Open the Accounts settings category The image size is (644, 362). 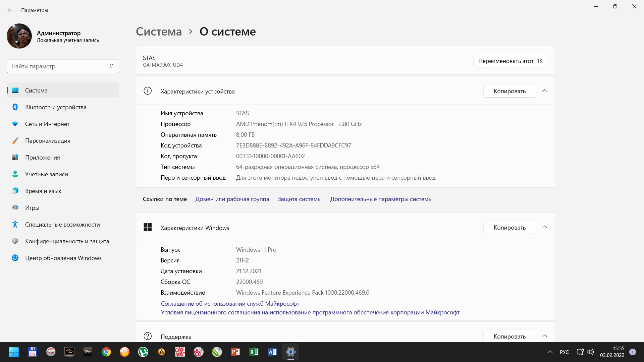point(46,174)
